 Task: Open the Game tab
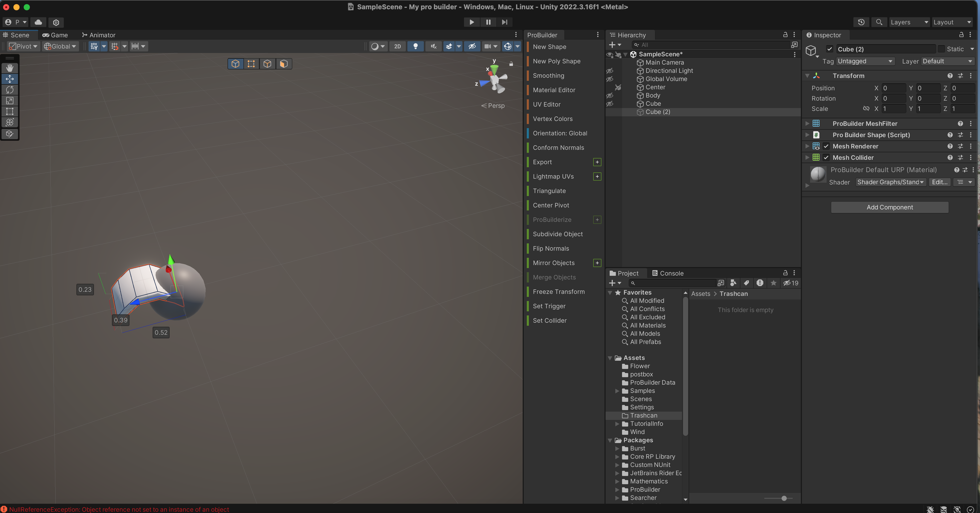coord(55,35)
